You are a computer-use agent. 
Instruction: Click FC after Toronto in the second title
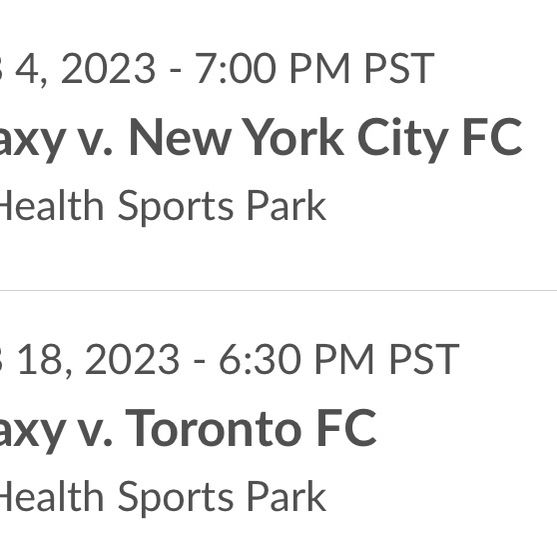click(346, 428)
